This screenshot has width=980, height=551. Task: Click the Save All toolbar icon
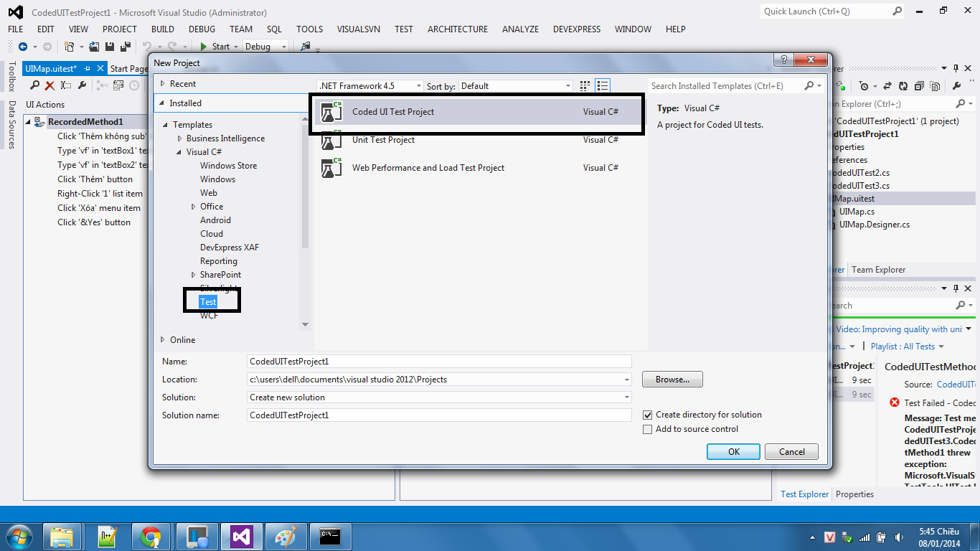click(125, 47)
